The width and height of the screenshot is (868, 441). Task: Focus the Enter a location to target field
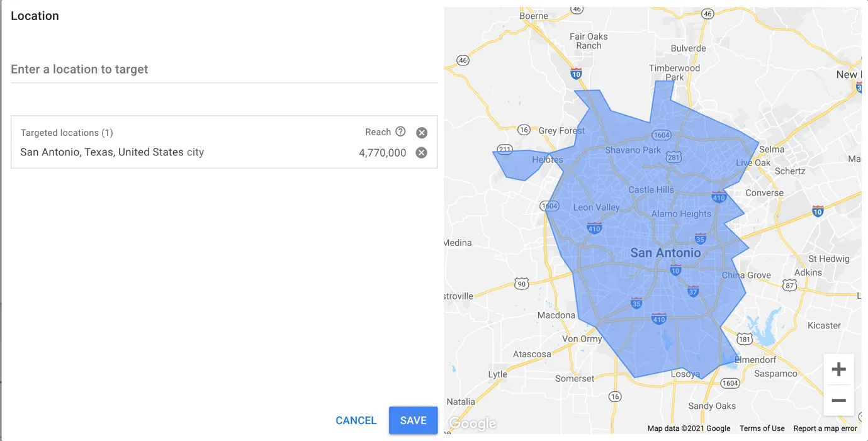pos(224,69)
